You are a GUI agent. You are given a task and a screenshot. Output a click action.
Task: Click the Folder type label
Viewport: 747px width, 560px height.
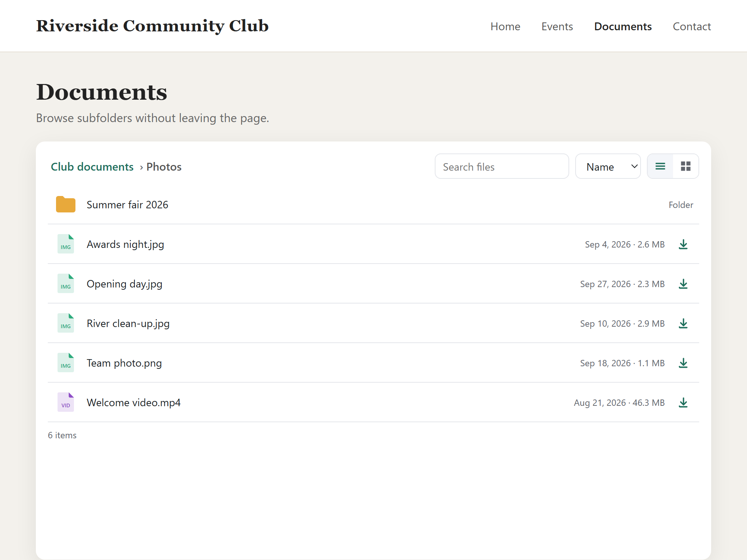pyautogui.click(x=681, y=205)
